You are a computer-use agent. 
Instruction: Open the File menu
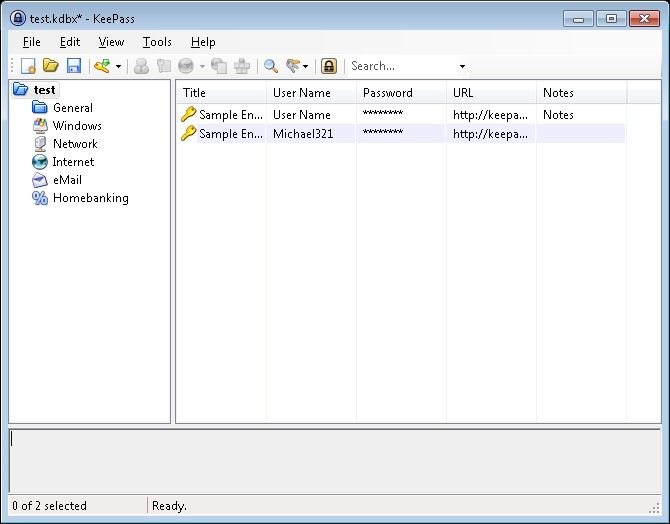[32, 42]
